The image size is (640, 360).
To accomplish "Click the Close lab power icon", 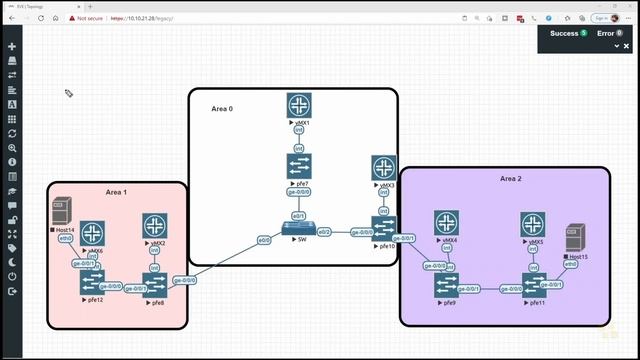I will point(12,277).
